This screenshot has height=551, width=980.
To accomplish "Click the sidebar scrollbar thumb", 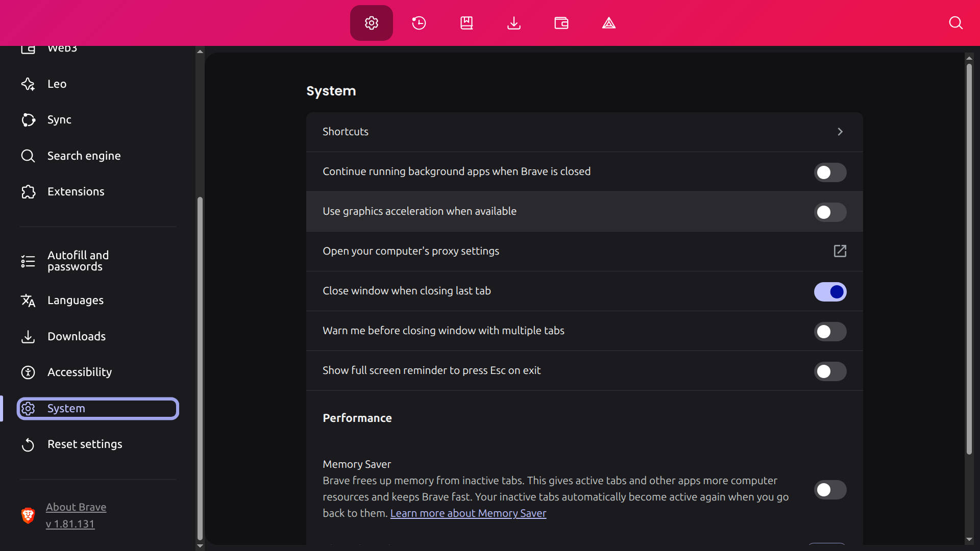I will pyautogui.click(x=200, y=368).
